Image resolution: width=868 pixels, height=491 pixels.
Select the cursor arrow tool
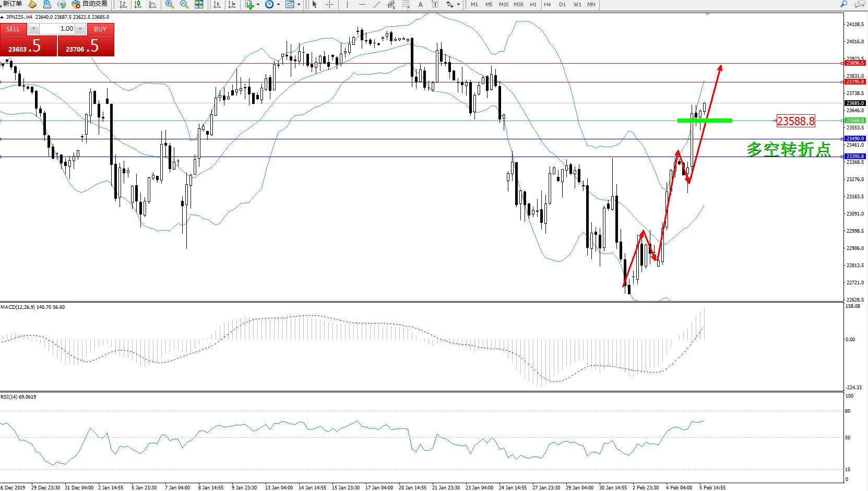[x=315, y=5]
